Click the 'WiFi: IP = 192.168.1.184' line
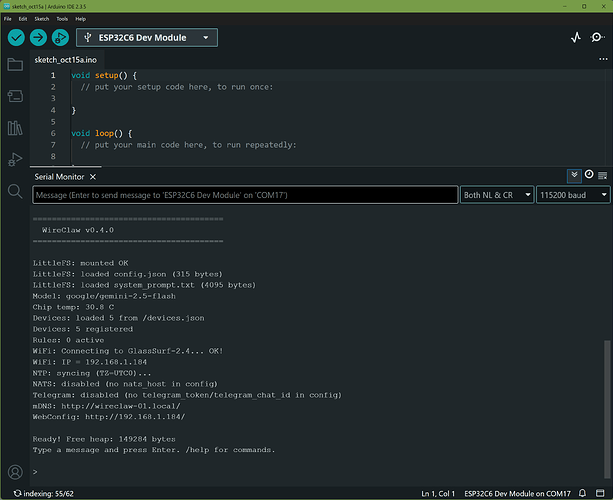 pos(90,362)
